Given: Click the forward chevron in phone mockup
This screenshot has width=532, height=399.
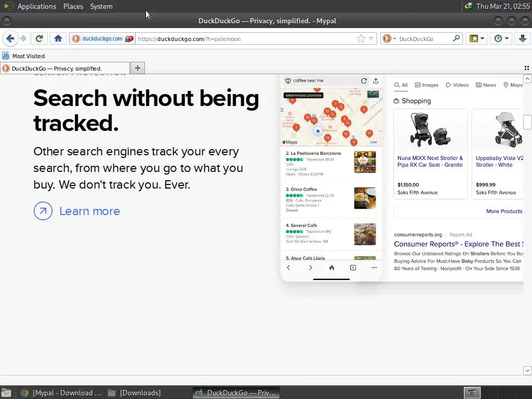Looking at the screenshot, I should (x=310, y=268).
